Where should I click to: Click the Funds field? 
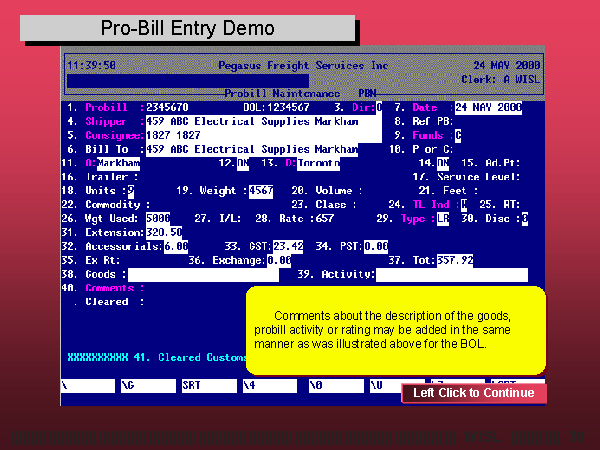click(x=458, y=135)
